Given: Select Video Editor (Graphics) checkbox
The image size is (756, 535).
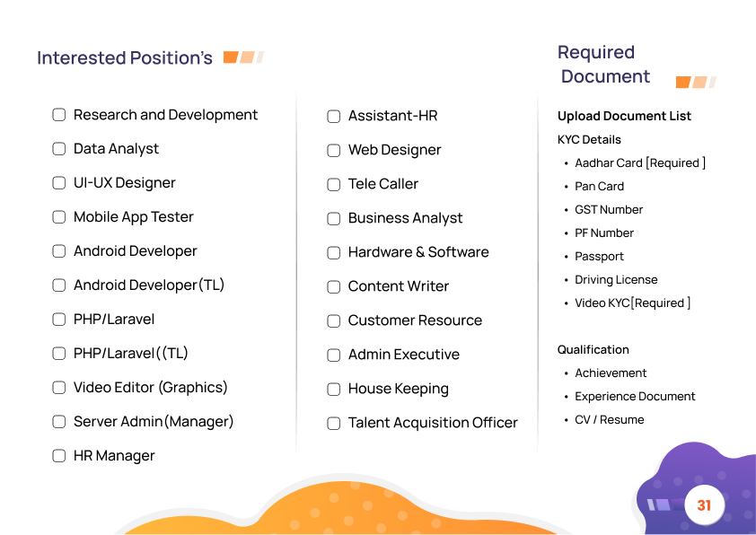Looking at the screenshot, I should (59, 388).
